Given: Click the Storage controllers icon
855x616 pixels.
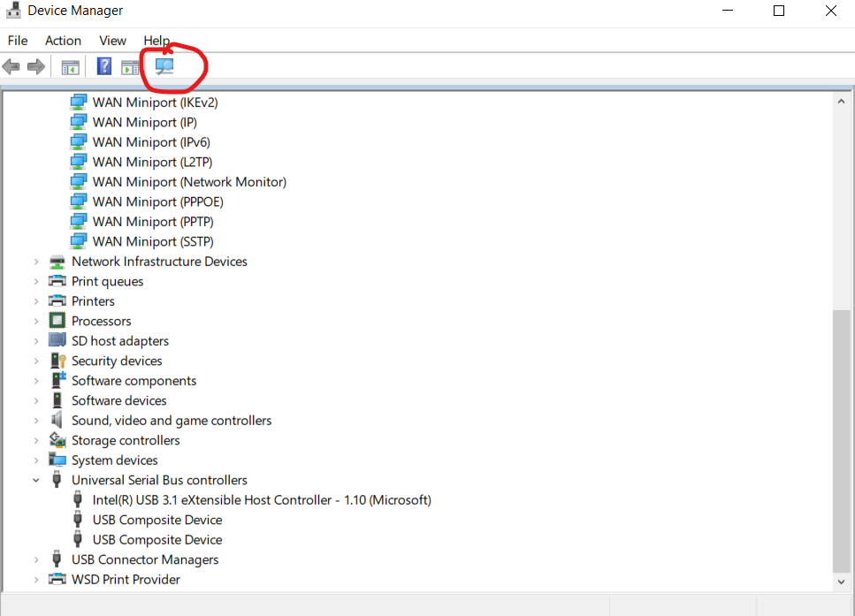Looking at the screenshot, I should point(57,439).
